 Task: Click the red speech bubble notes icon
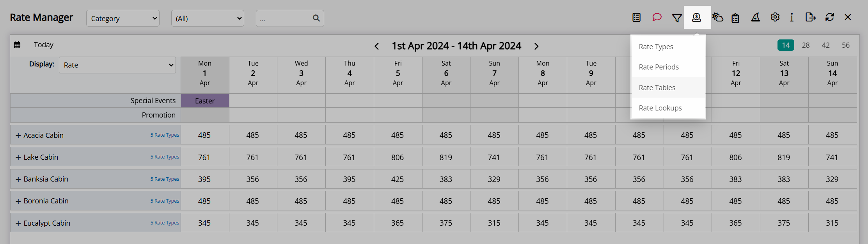[657, 17]
